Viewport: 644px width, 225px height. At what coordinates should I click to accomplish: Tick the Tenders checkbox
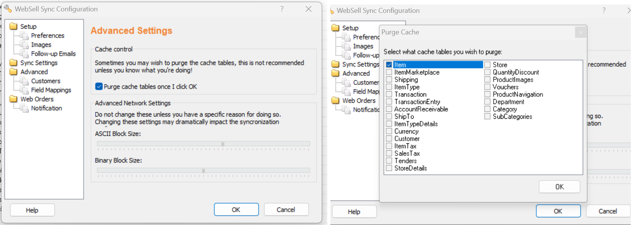pyautogui.click(x=389, y=161)
